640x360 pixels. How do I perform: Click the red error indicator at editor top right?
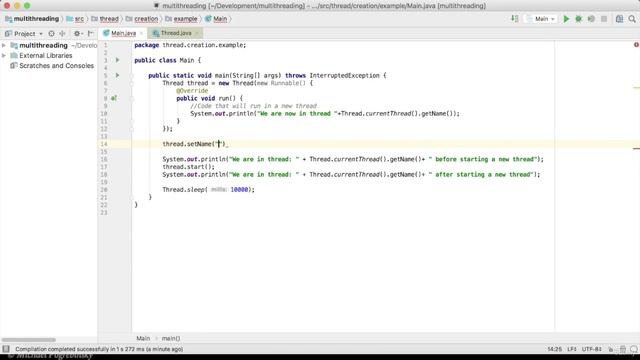click(x=636, y=45)
